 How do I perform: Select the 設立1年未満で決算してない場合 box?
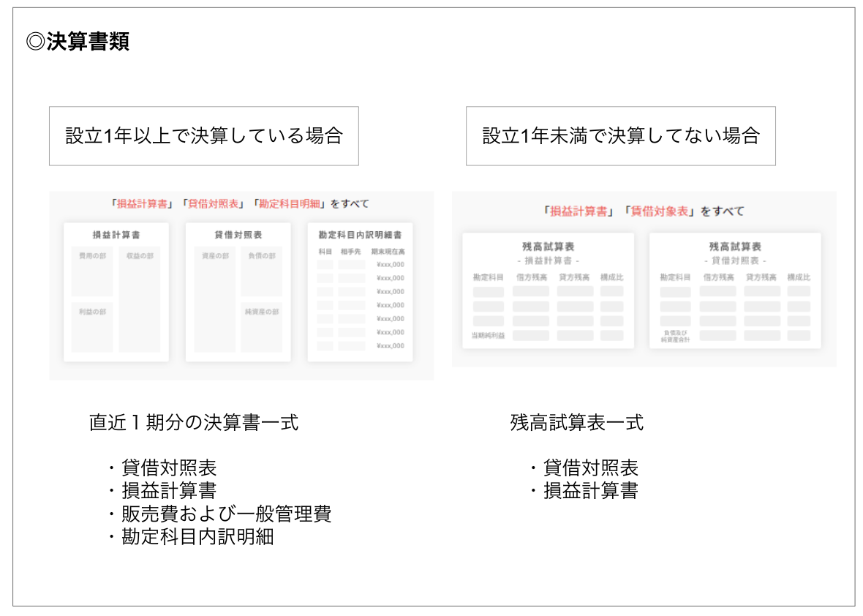coord(620,136)
